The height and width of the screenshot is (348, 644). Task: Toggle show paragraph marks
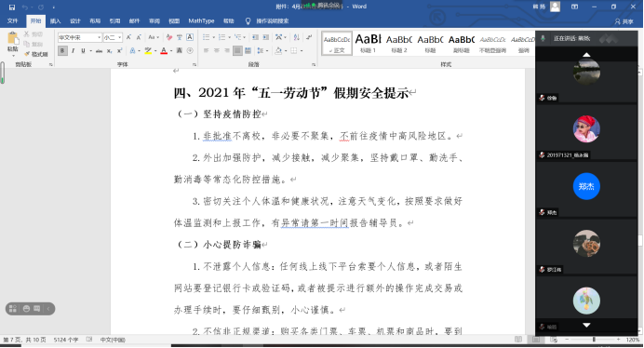tap(309, 37)
